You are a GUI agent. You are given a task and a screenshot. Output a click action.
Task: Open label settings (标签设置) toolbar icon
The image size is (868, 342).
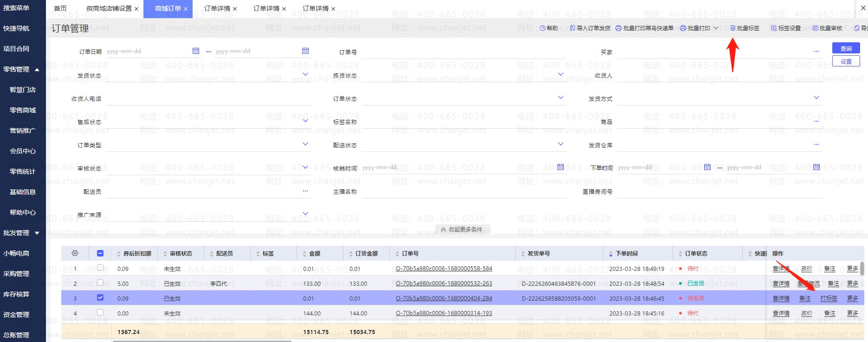774,28
